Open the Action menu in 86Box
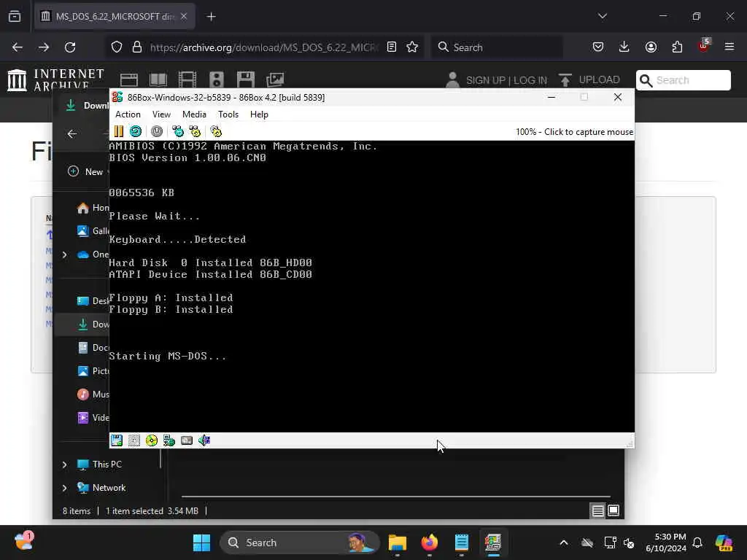747x560 pixels. point(128,114)
